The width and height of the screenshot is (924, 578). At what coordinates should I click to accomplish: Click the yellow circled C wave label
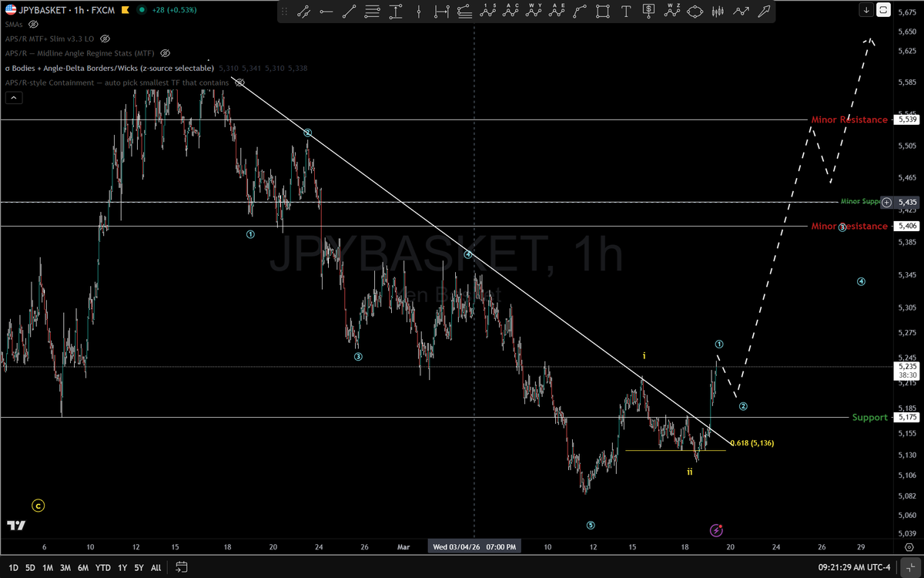click(x=38, y=506)
